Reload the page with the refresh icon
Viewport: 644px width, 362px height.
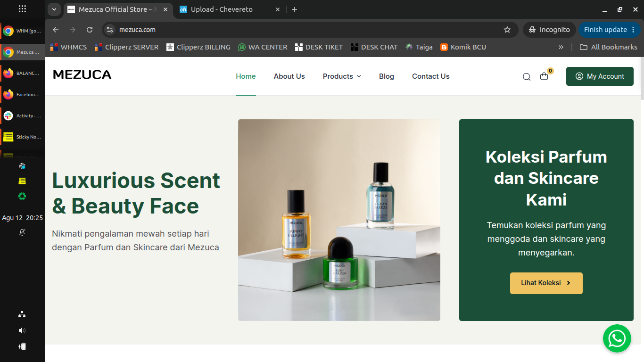(x=90, y=30)
